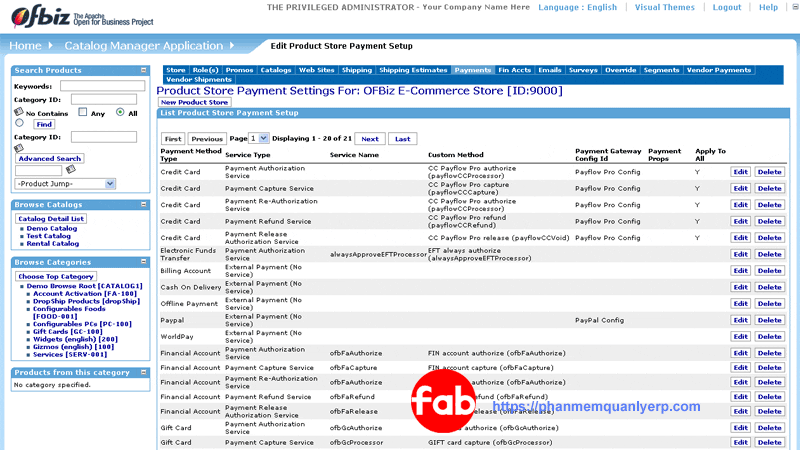Open Gift Cards [GC-100] category
Image resolution: width=800 pixels, height=450 pixels.
click(67, 332)
